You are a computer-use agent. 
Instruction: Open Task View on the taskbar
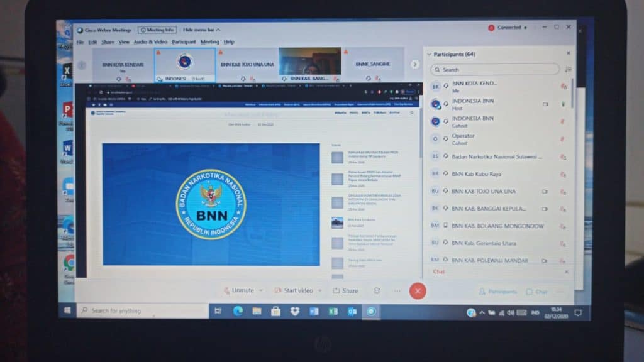tap(218, 311)
